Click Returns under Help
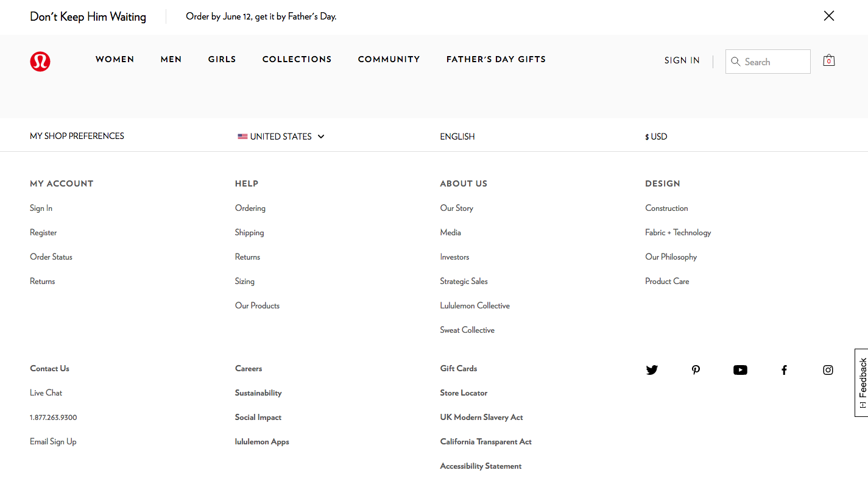 (x=247, y=257)
